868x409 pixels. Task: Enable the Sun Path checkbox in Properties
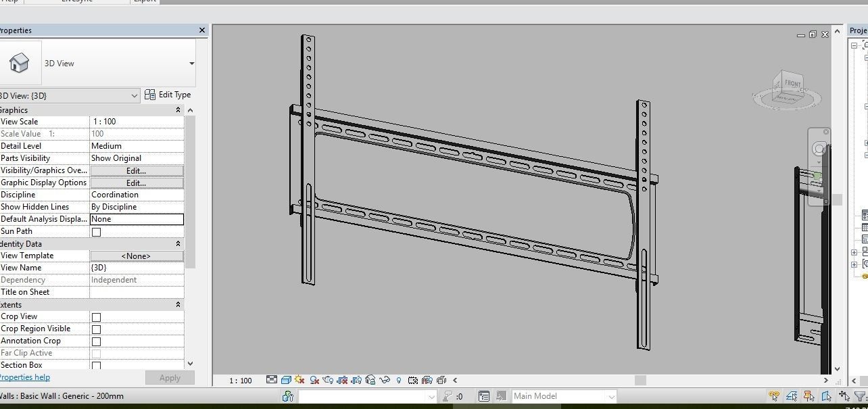pos(96,232)
